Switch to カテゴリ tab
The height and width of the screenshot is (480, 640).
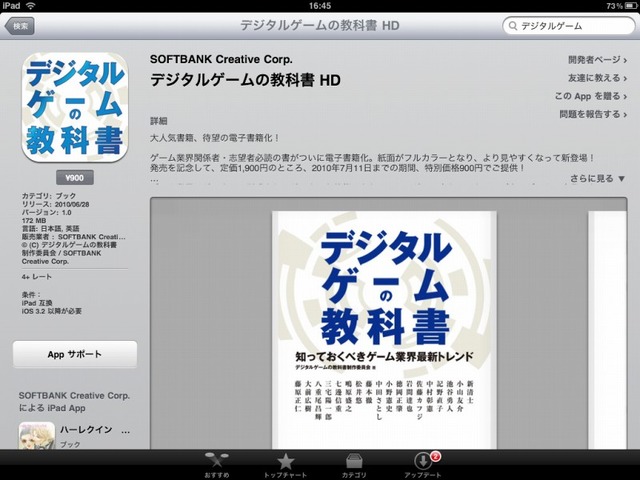click(354, 465)
